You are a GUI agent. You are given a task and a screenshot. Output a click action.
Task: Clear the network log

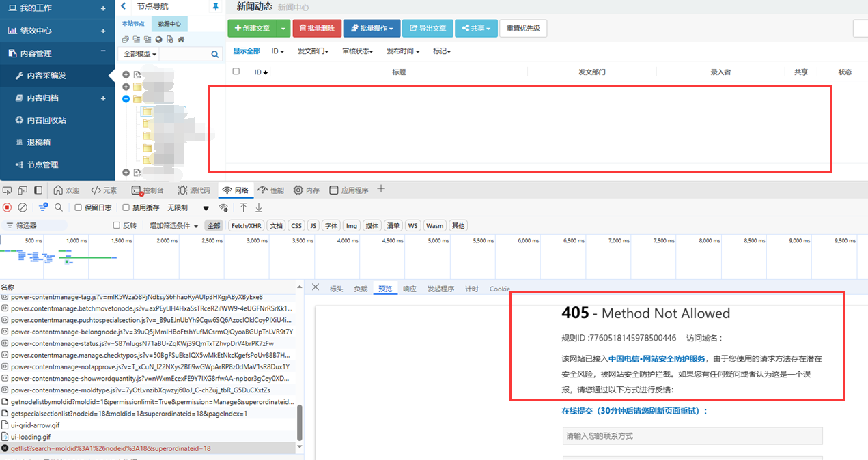click(23, 207)
